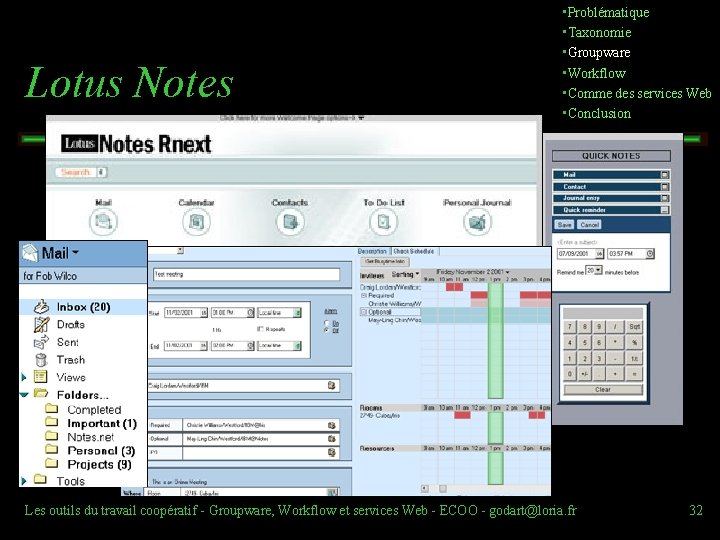Image resolution: width=720 pixels, height=540 pixels.
Task: Open address book for the Required invitees field
Action: pyautogui.click(x=332, y=425)
